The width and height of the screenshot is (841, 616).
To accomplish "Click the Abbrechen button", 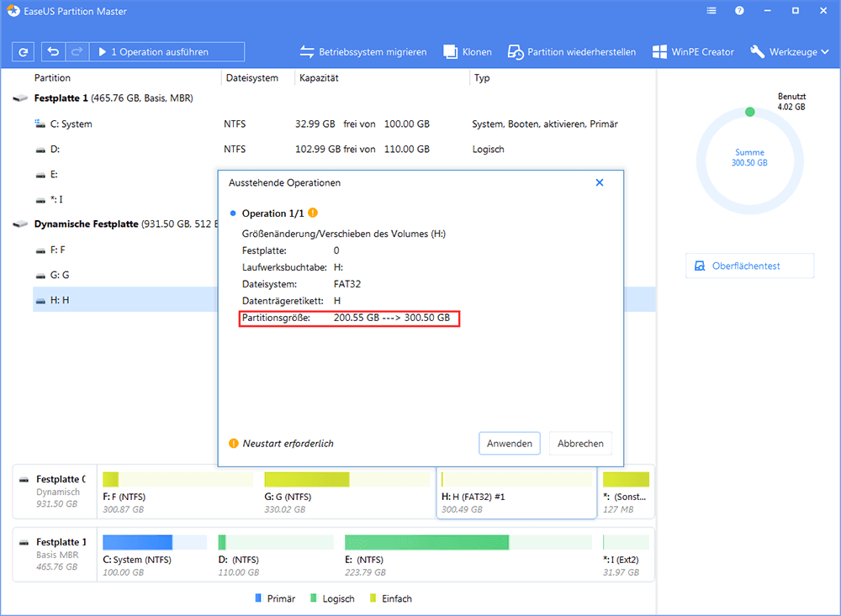I will pyautogui.click(x=580, y=444).
